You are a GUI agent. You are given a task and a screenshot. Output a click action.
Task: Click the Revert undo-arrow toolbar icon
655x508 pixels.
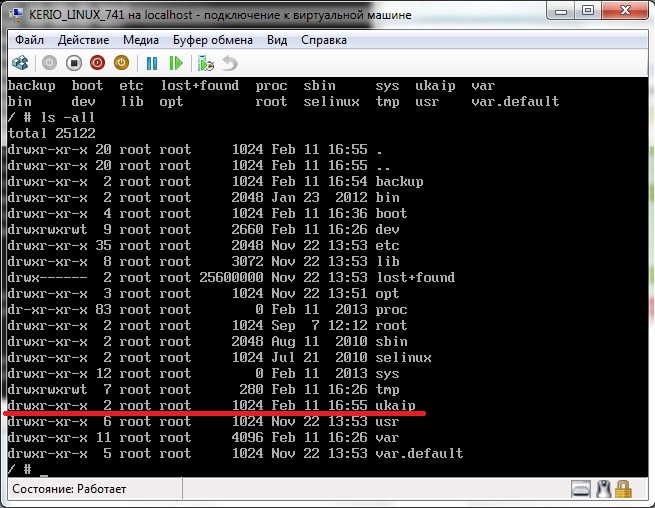pos(230,62)
